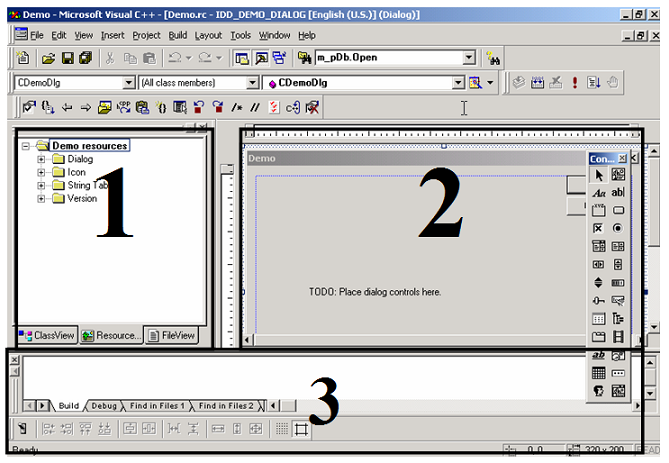Switch to the ClassView tab

pos(46,336)
